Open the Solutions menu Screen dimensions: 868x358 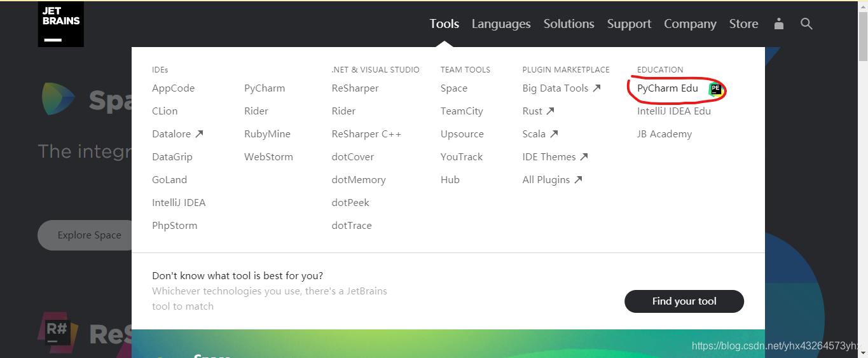(x=568, y=24)
